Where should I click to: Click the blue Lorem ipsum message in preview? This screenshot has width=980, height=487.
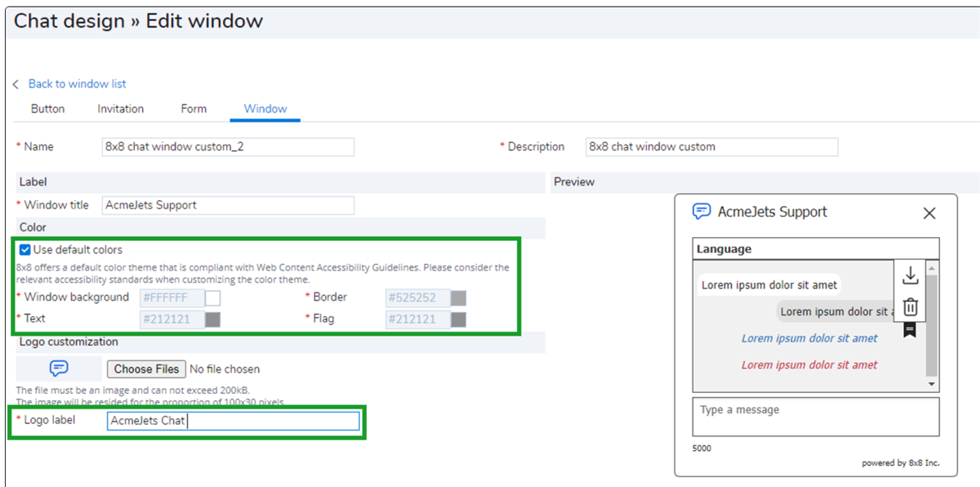[809, 338]
